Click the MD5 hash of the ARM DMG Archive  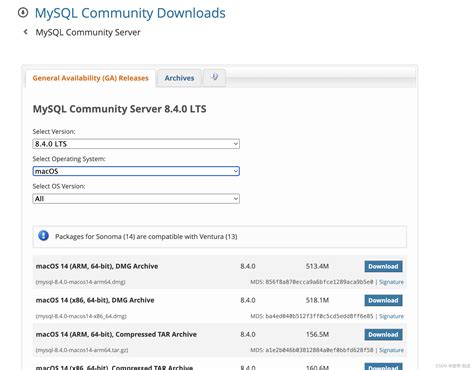pyautogui.click(x=319, y=282)
